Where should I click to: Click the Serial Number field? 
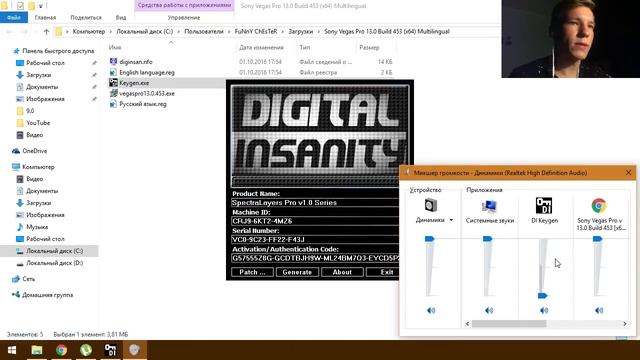point(315,240)
